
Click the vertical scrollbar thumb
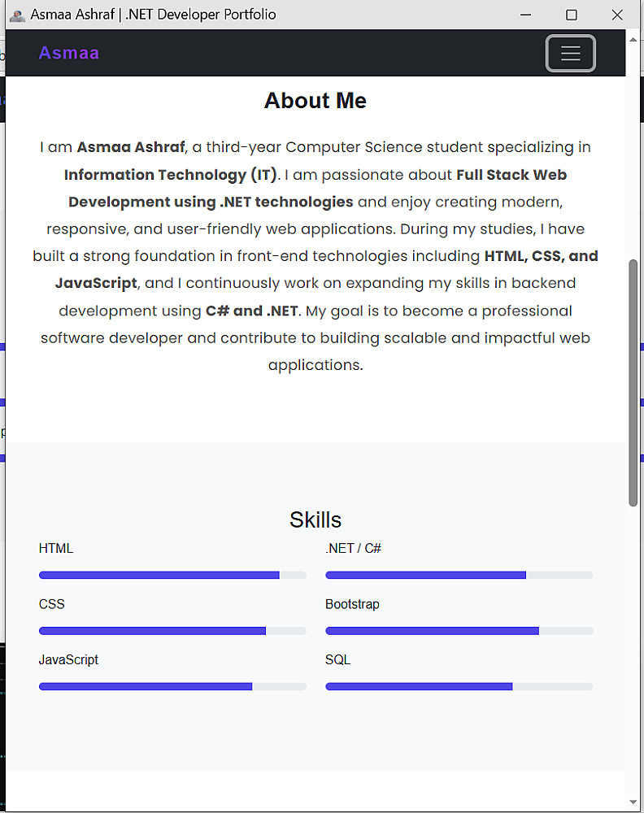(633, 382)
